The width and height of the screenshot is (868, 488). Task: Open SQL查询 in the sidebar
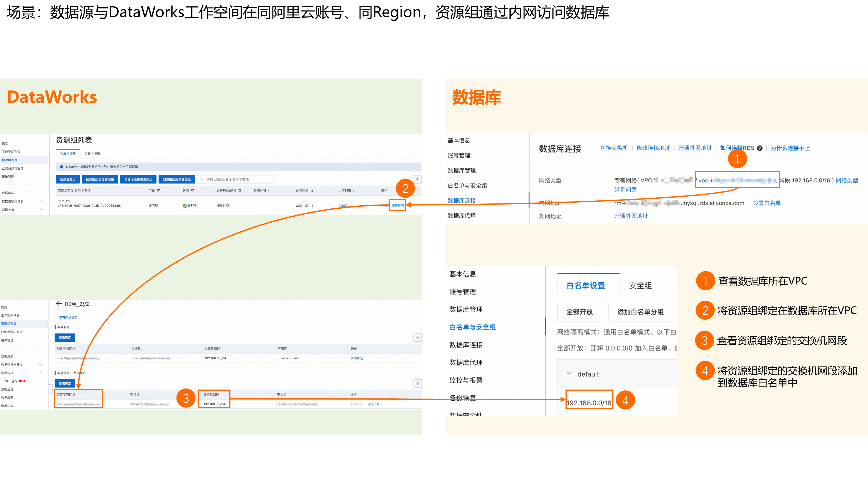tap(11, 381)
